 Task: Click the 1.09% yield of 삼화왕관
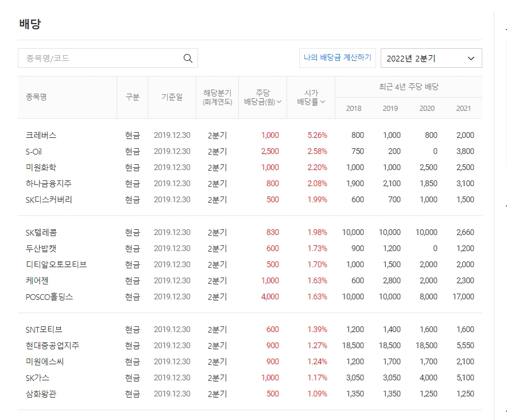[x=317, y=394]
